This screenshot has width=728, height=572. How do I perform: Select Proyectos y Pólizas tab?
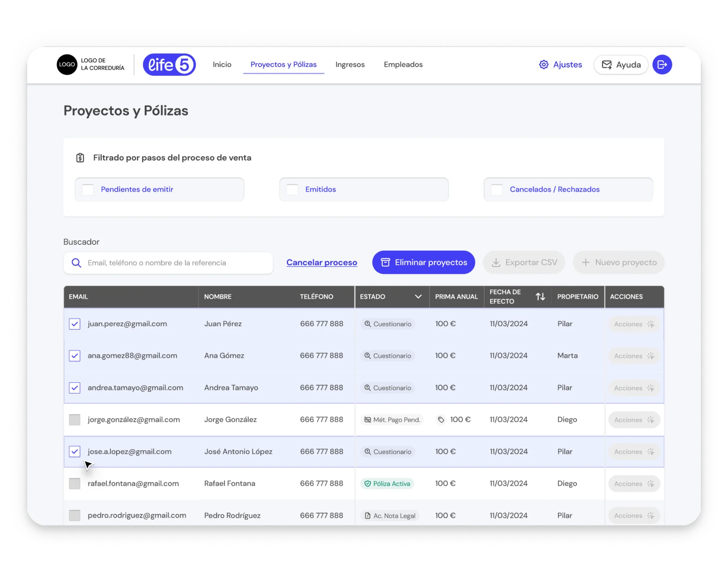283,65
